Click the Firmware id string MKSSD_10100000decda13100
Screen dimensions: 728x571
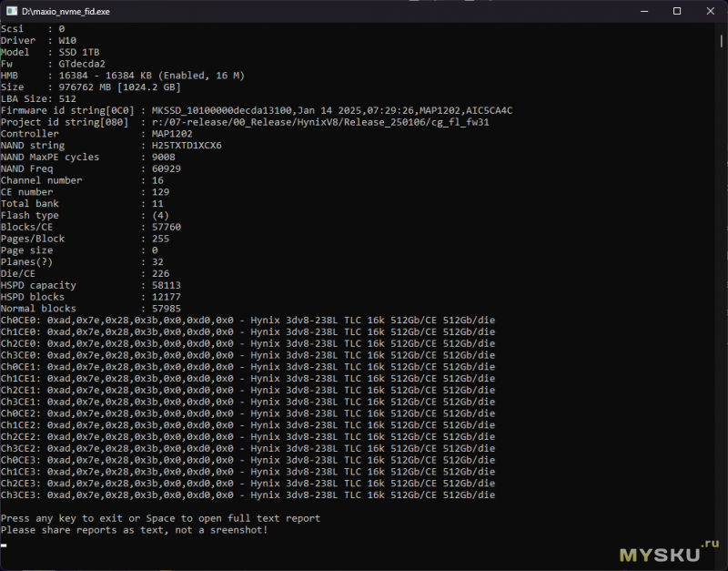coord(221,110)
